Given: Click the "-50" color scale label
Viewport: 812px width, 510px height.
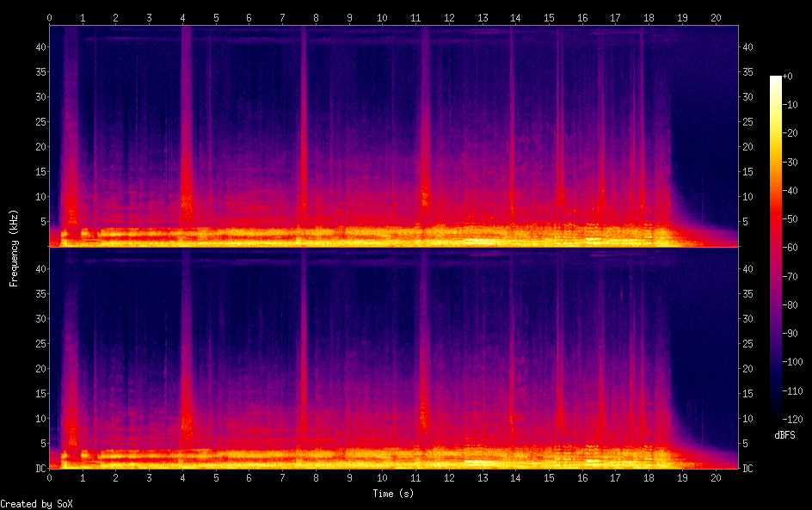Looking at the screenshot, I should 790,219.
